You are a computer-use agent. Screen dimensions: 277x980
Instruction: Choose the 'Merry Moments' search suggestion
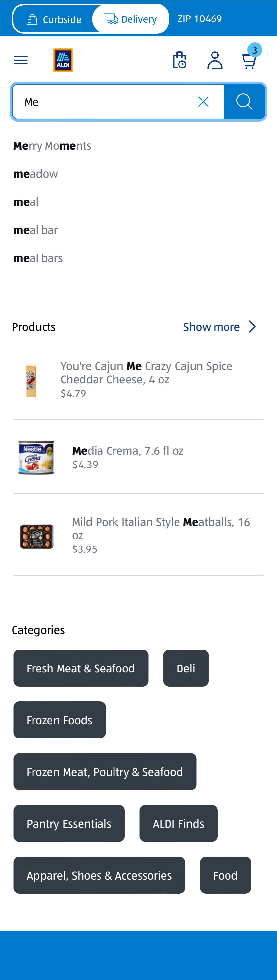click(52, 146)
